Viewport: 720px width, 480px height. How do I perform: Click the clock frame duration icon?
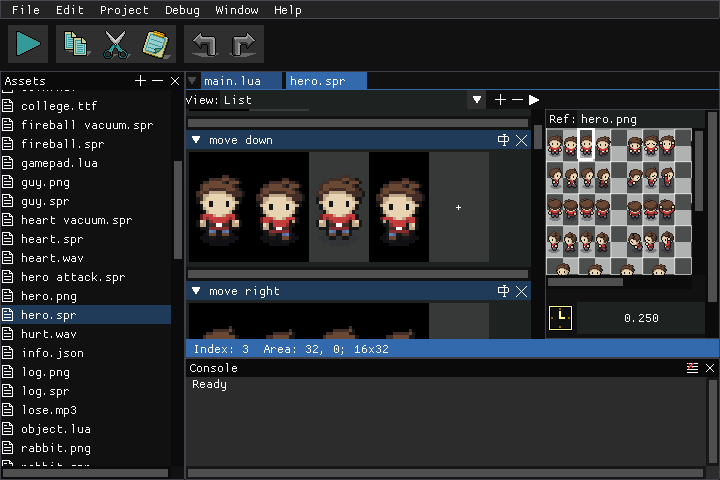point(560,318)
